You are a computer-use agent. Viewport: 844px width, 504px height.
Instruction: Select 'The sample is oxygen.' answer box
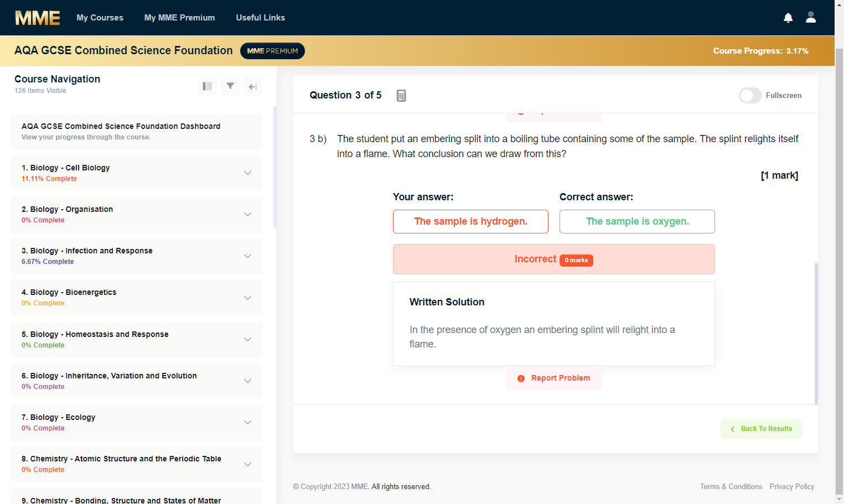point(637,221)
